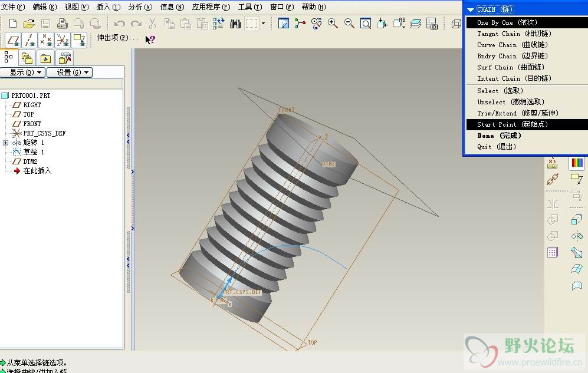Switch to the Favorites tab
The height and width of the screenshot is (373, 588).
(45, 58)
